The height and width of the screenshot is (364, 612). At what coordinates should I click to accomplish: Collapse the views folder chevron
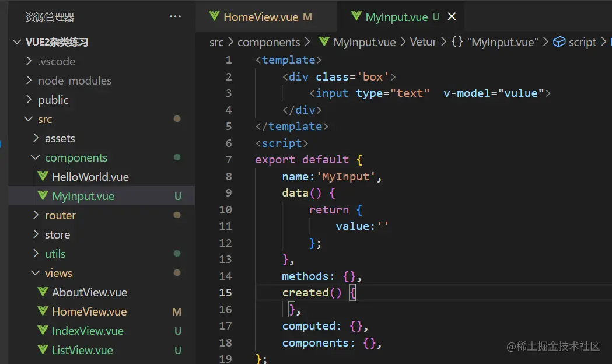coord(35,272)
